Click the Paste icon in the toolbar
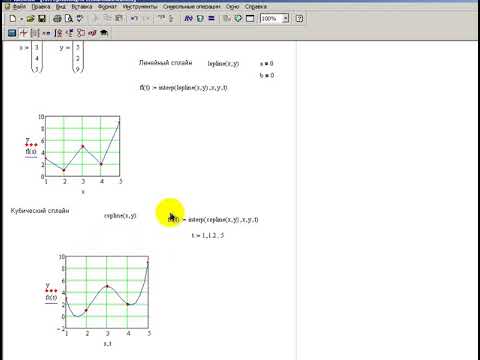This screenshot has height=360, width=480. (x=119, y=19)
